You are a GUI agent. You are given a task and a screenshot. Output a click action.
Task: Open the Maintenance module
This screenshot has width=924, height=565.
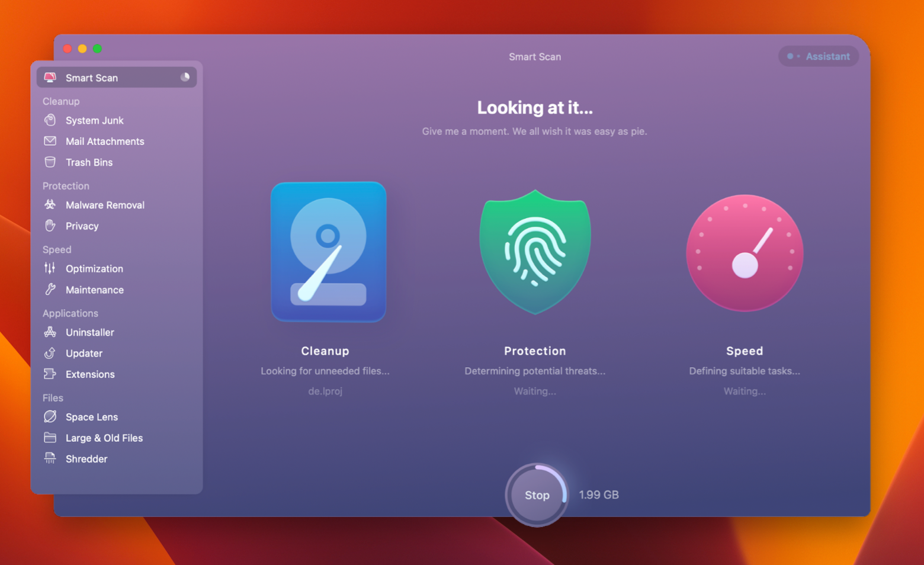(x=95, y=290)
